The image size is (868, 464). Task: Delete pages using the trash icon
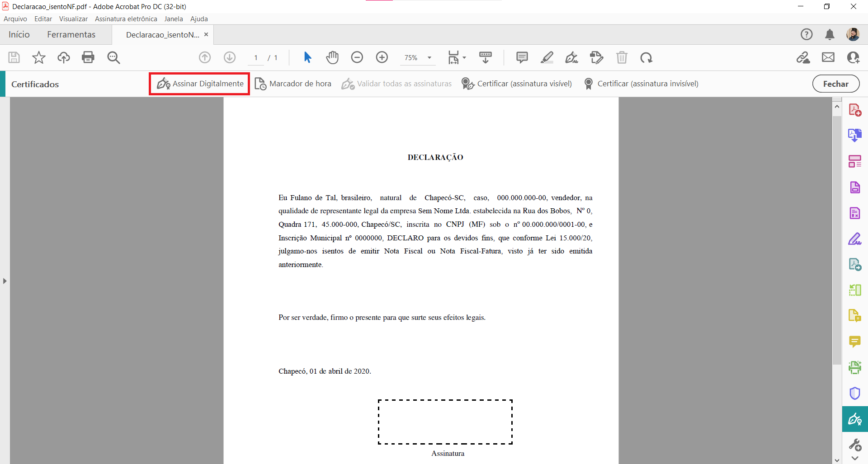(x=622, y=57)
